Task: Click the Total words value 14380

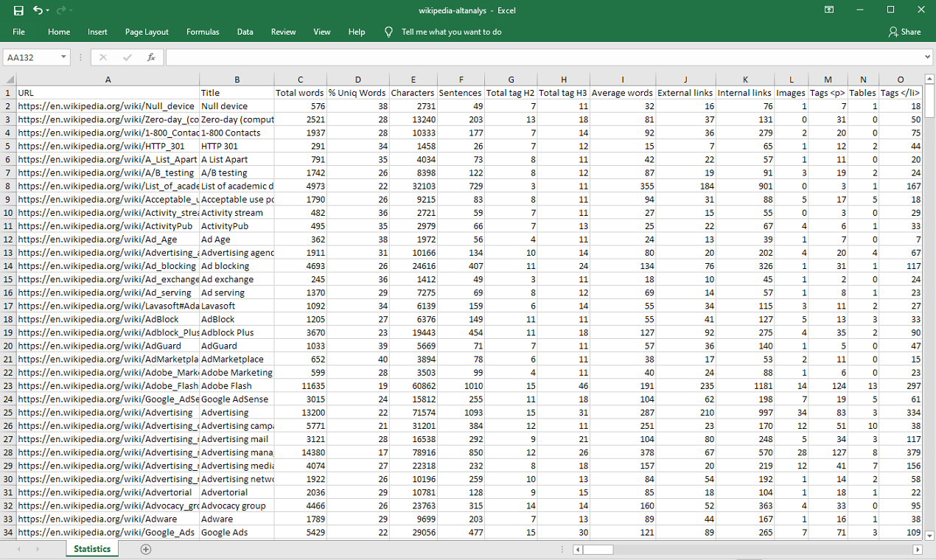Action: click(x=300, y=452)
